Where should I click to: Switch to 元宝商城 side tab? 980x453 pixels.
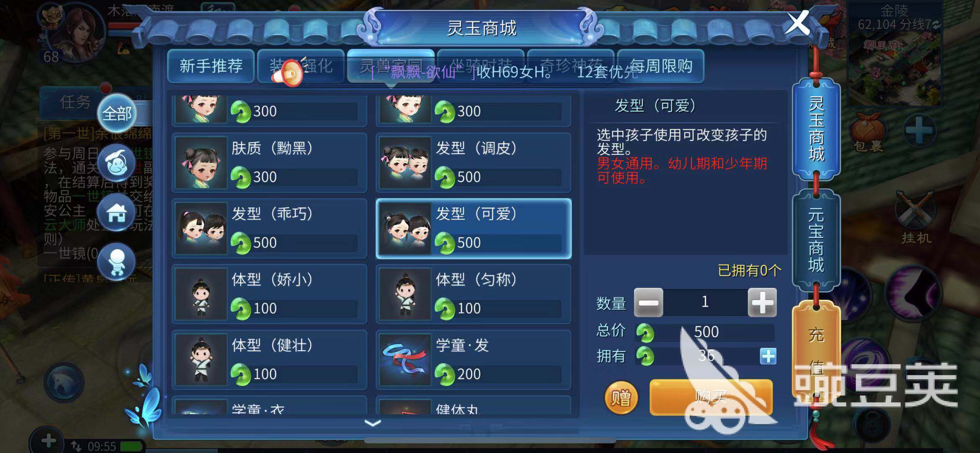(816, 240)
